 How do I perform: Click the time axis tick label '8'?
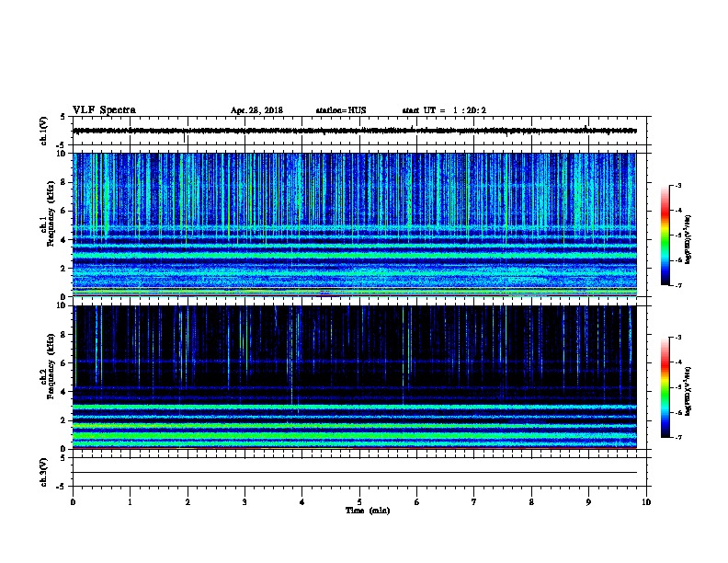pyautogui.click(x=531, y=502)
